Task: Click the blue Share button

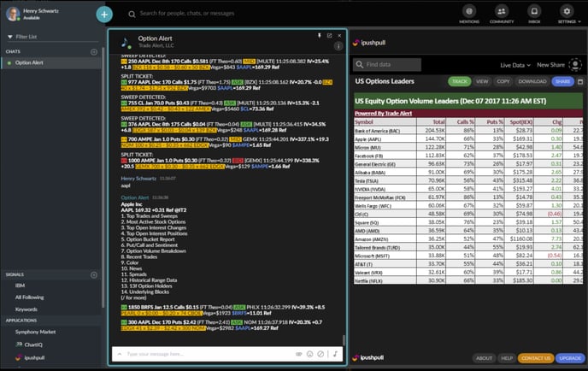Action: click(x=562, y=81)
